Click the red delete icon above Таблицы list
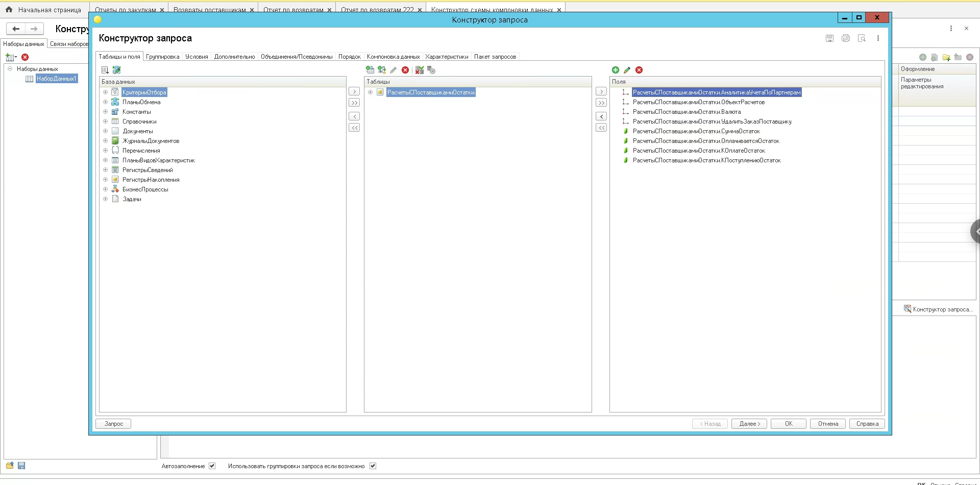 point(405,70)
